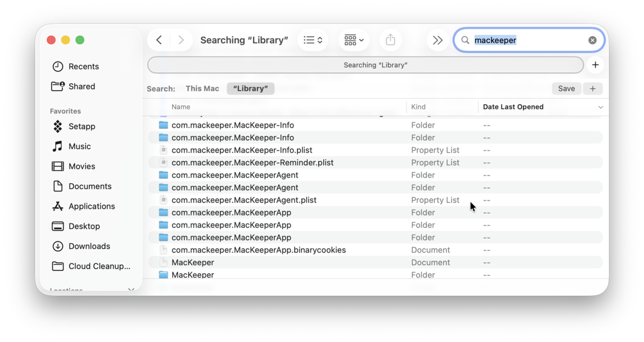Go forward with the right chevron

pyautogui.click(x=181, y=40)
